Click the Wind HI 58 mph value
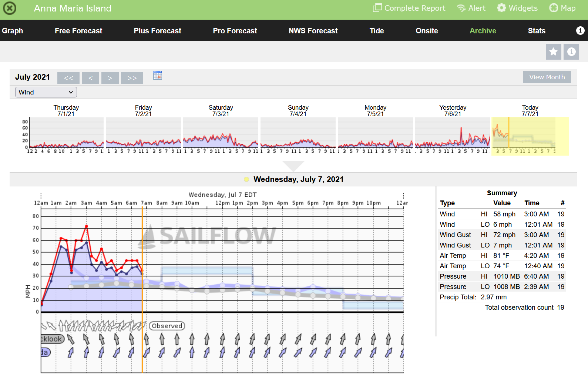The height and width of the screenshot is (382, 588). pyautogui.click(x=504, y=214)
